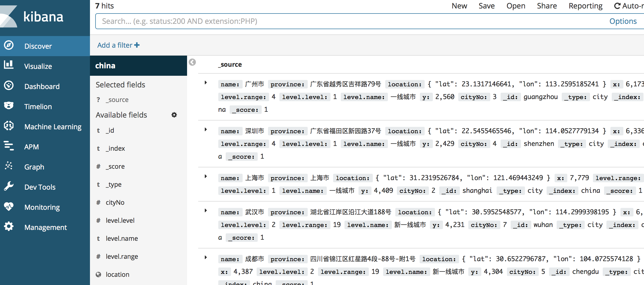Select the level.range field name
The image size is (644, 285).
[122, 256]
